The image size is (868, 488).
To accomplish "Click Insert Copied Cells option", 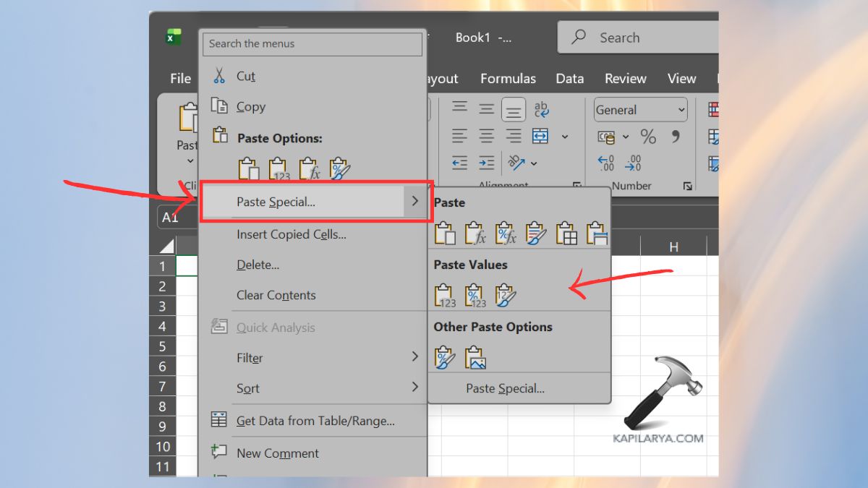I will 291,234.
